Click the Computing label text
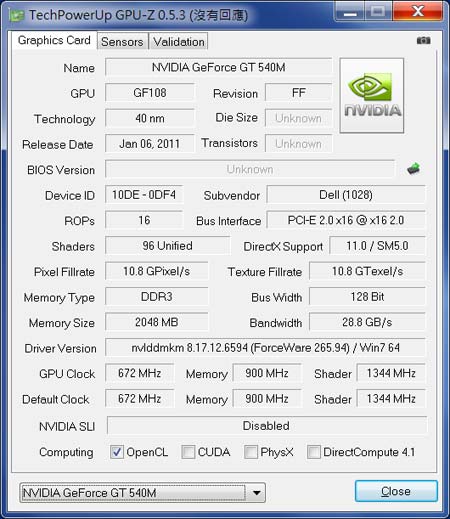450x519 pixels. [66, 452]
